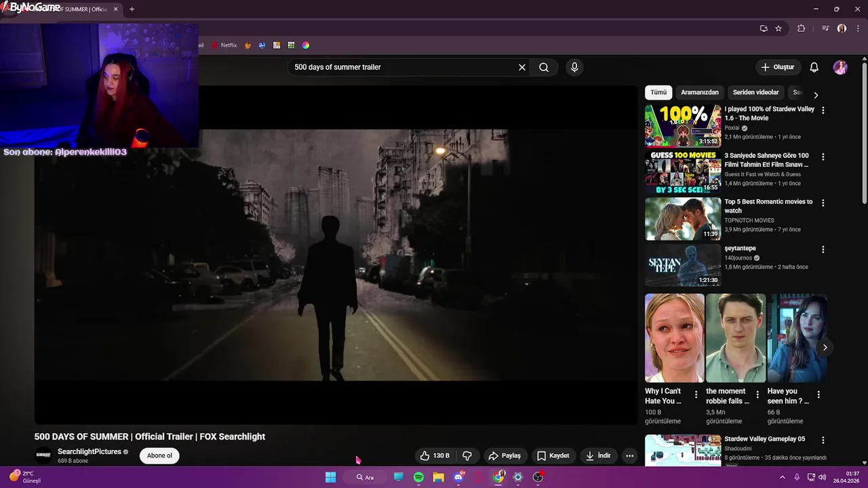The width and height of the screenshot is (868, 488).
Task: Show hidden system tray icons
Action: (782, 477)
